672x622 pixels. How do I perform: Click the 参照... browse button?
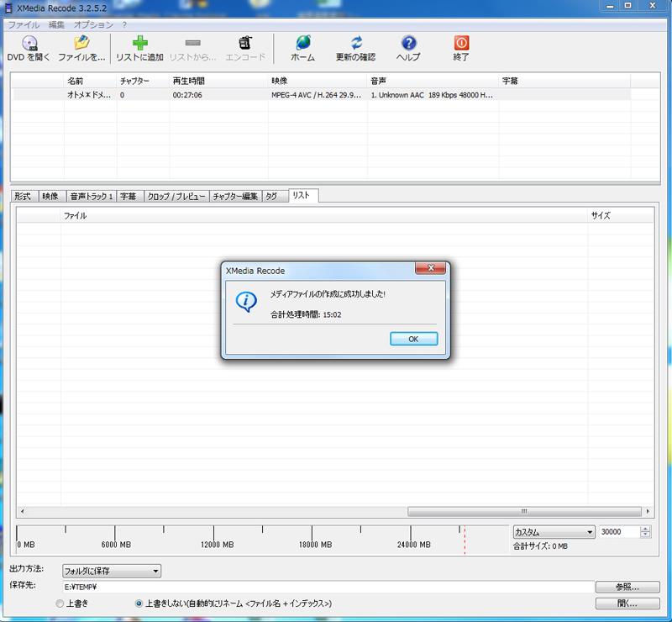coord(627,587)
